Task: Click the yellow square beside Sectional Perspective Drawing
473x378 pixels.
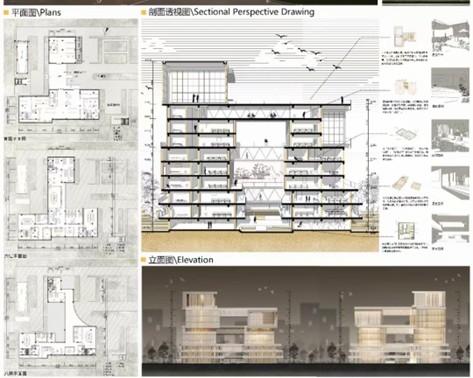Action: tap(144, 13)
